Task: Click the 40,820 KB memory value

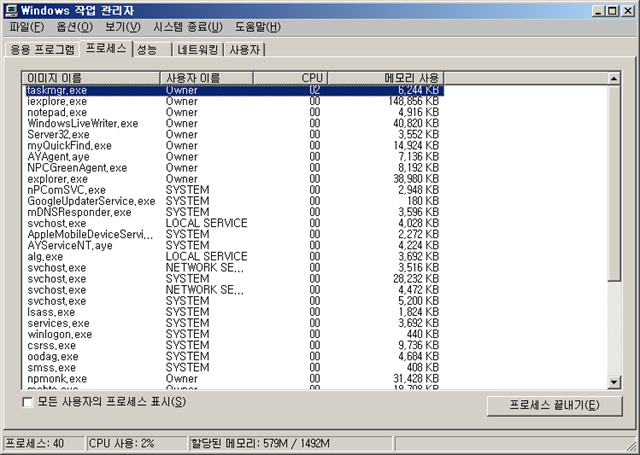Action: tap(416, 123)
